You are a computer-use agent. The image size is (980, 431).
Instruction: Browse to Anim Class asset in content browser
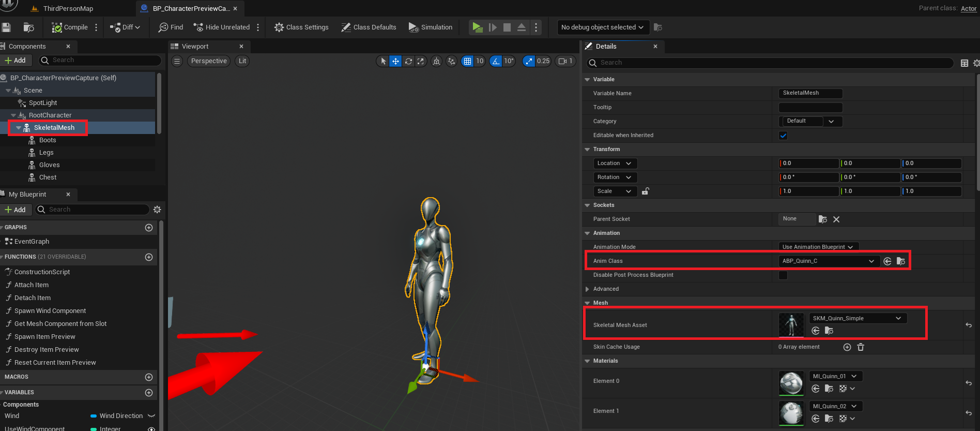(901, 261)
